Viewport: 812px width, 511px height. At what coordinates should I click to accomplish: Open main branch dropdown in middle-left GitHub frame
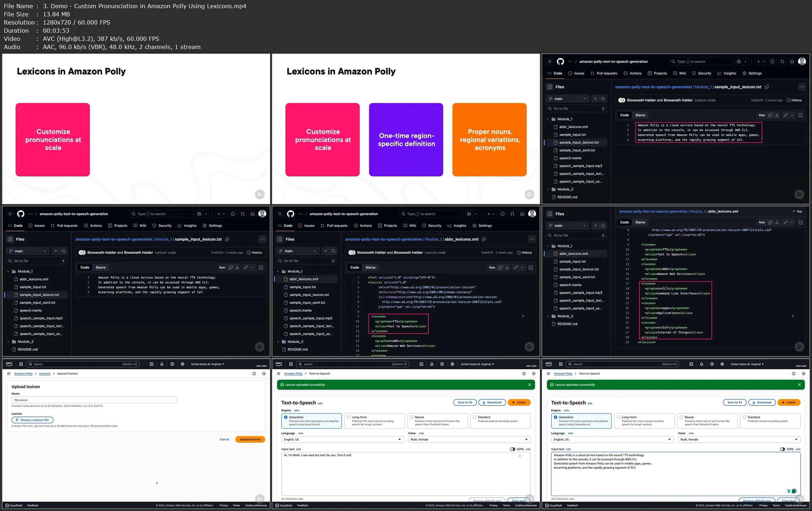[x=28, y=251]
